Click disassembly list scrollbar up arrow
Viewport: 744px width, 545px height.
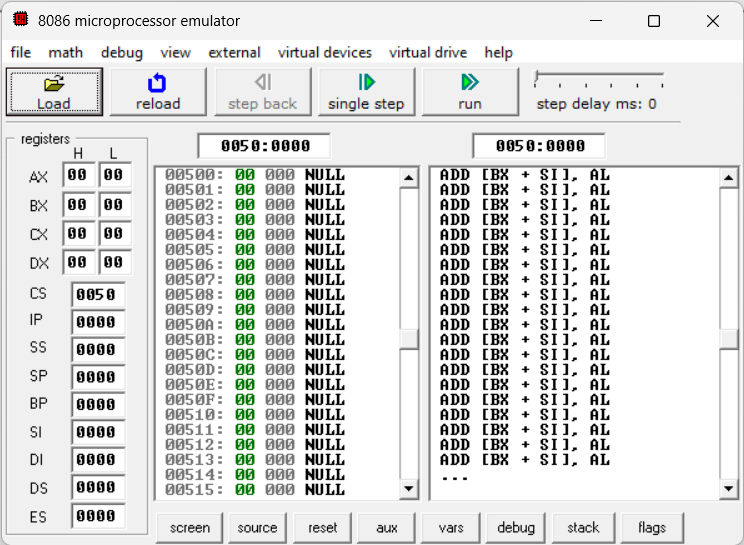(x=728, y=178)
